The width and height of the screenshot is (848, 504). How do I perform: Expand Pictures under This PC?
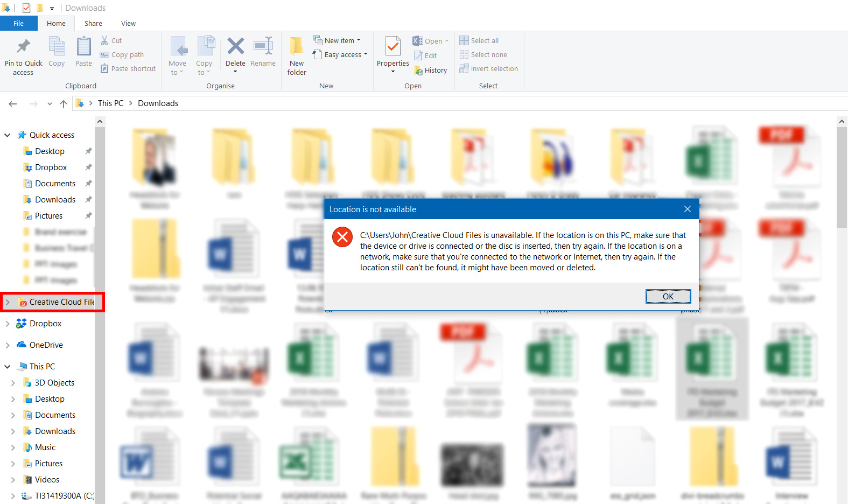13,464
